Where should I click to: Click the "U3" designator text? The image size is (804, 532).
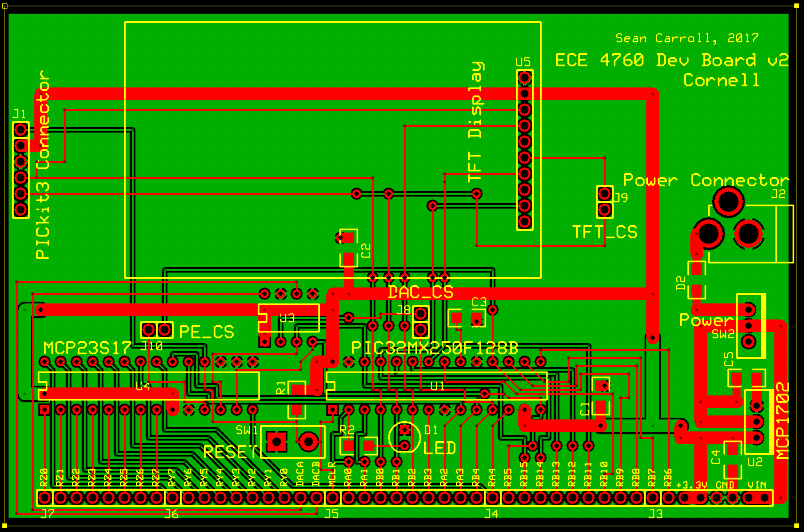[x=287, y=318]
